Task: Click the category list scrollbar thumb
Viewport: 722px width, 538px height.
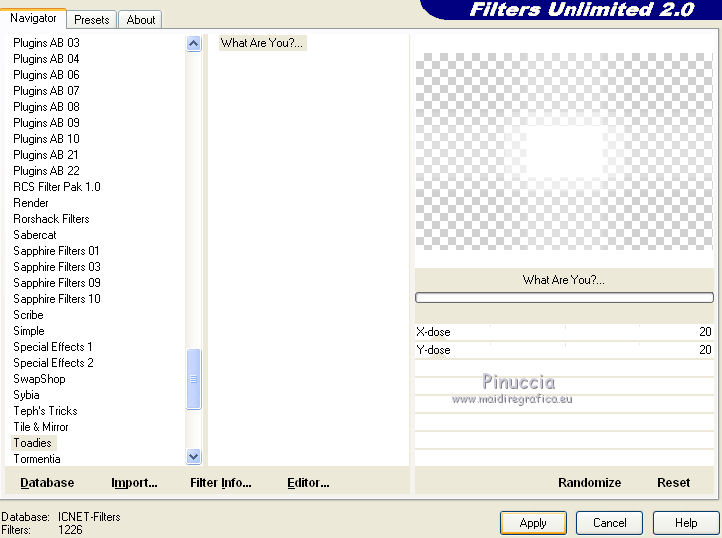Action: tap(194, 379)
